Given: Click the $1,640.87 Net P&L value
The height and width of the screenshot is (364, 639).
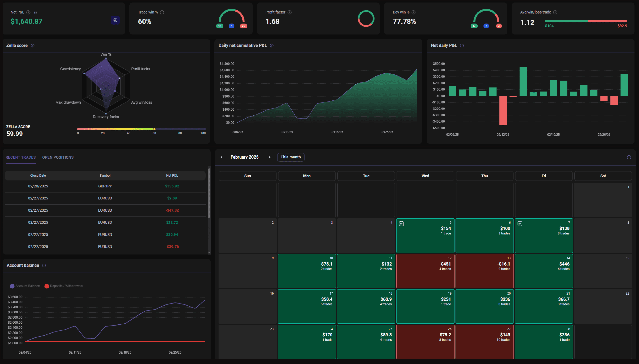Looking at the screenshot, I should click(x=27, y=21).
